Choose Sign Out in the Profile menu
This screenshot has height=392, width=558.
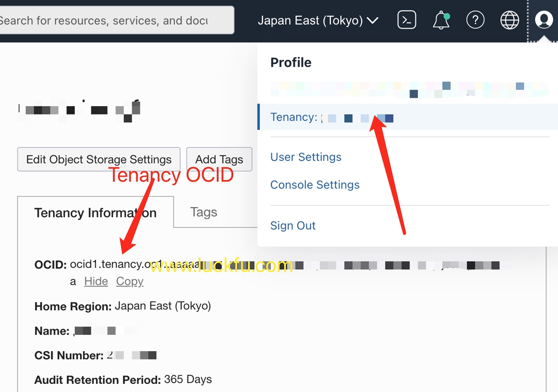(293, 226)
